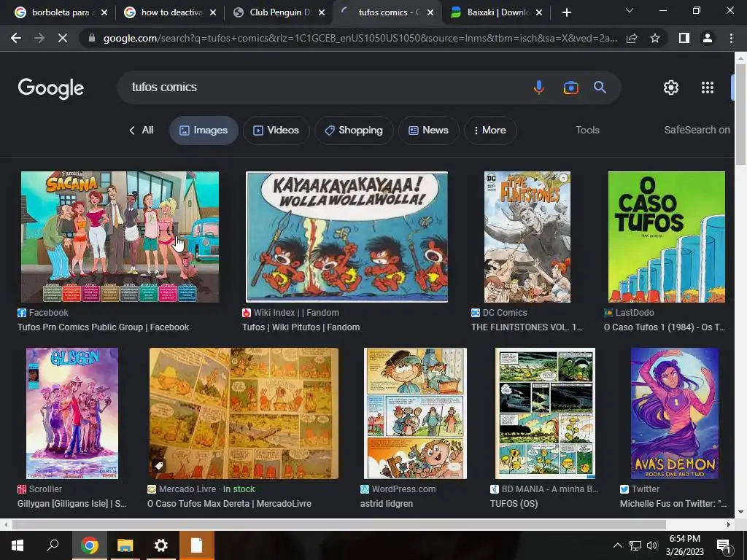Open the Ava's Demon cover thumbnail

point(675,413)
